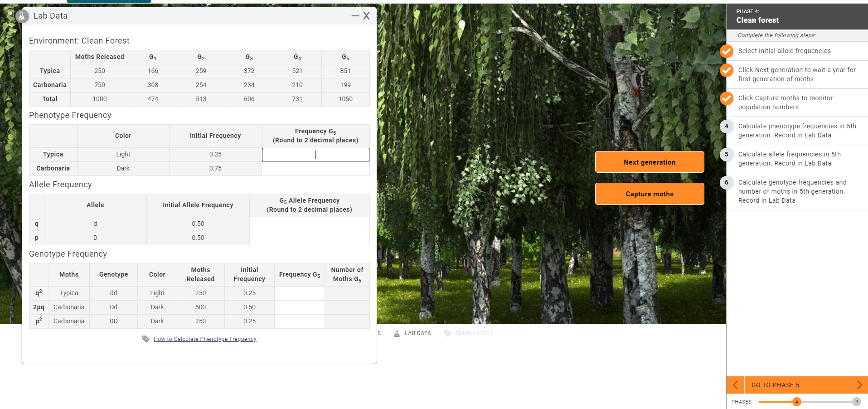This screenshot has width=868, height=409.
Task: Click the Typica Frequency G5 input field
Action: 315,154
